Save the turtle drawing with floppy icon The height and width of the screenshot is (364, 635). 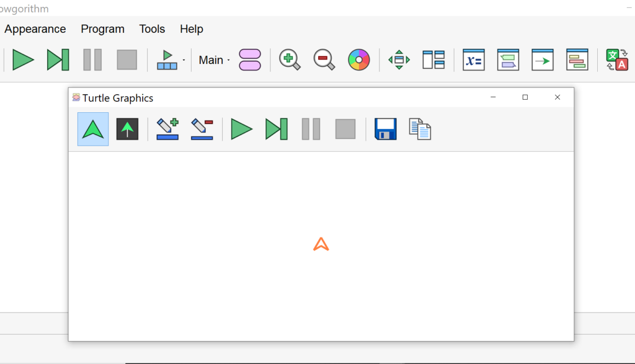coord(385,129)
